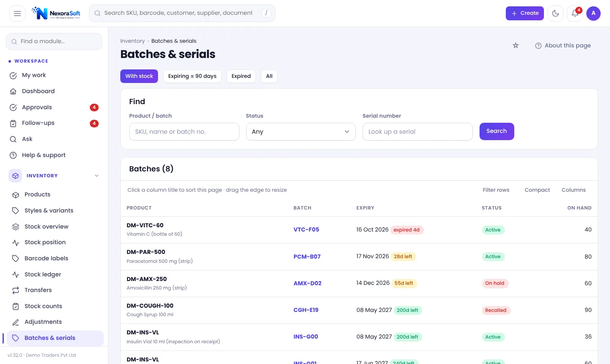Open the Status dropdown

tap(301, 132)
